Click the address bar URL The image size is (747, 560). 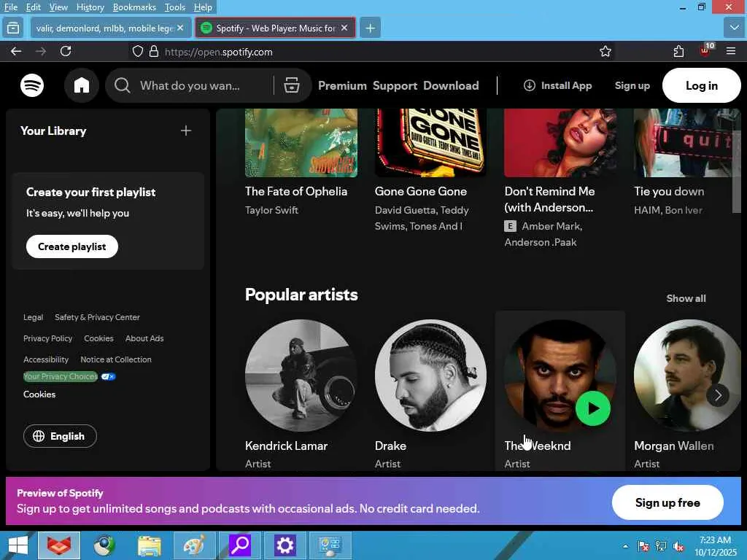tap(219, 52)
